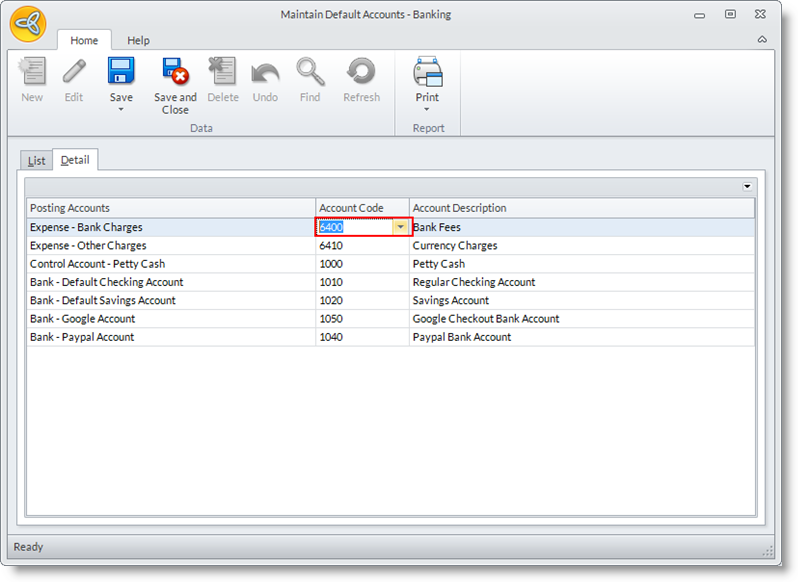798x582 pixels.
Task: Click the Delete icon in ribbon
Action: (222, 73)
